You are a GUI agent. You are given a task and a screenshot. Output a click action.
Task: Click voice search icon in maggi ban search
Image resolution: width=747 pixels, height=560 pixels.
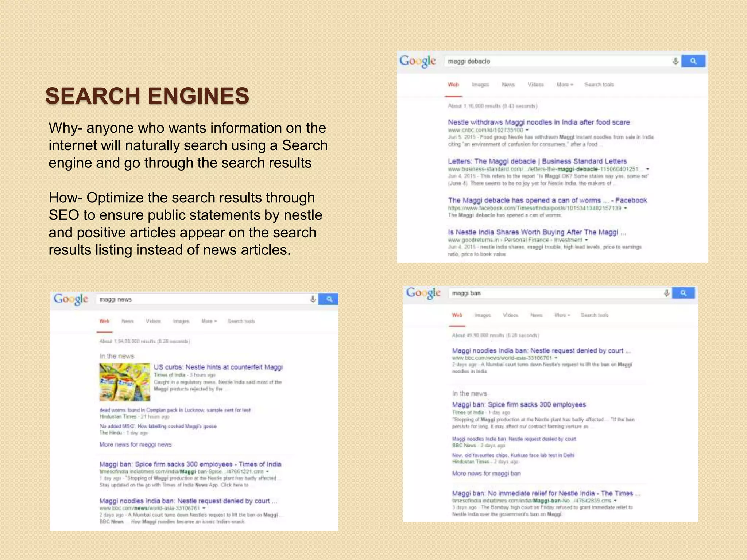(x=666, y=293)
